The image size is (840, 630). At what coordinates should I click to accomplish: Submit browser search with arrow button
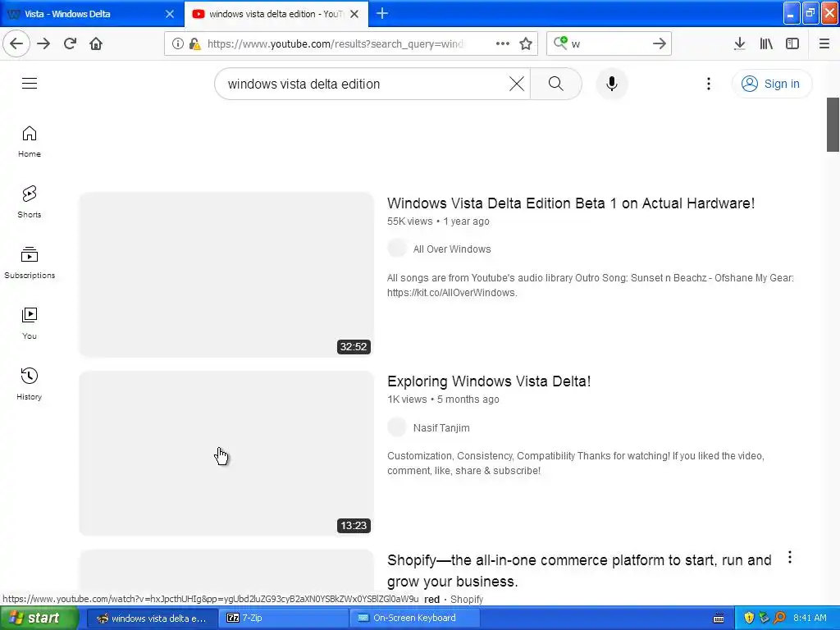660,43
